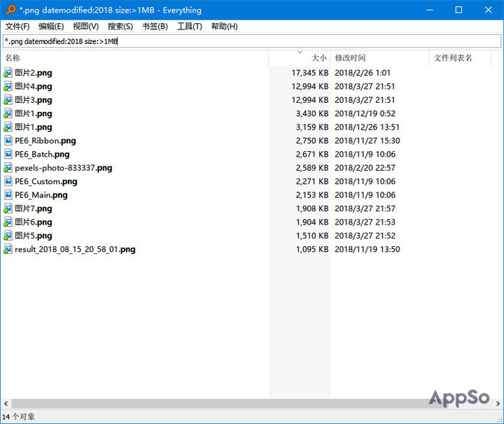Click the PE6_Batch.png file icon
This screenshot has width=504, height=424.
[8, 154]
